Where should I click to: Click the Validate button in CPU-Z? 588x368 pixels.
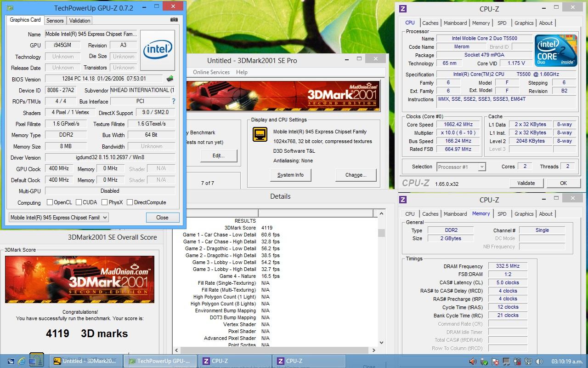tap(526, 183)
